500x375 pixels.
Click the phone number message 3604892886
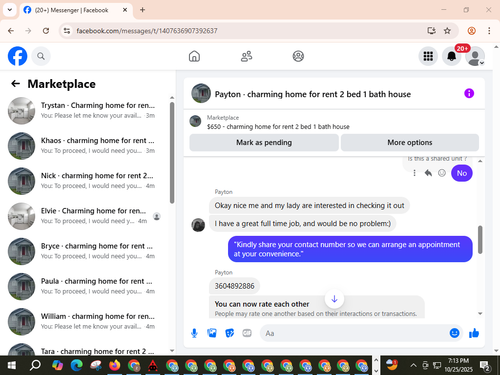tap(234, 286)
